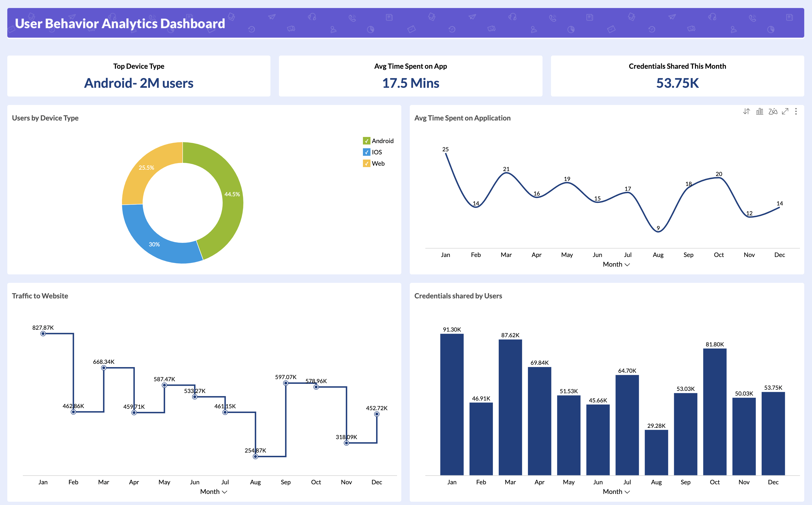Click the Jan data point on Traffic chart

click(x=43, y=334)
